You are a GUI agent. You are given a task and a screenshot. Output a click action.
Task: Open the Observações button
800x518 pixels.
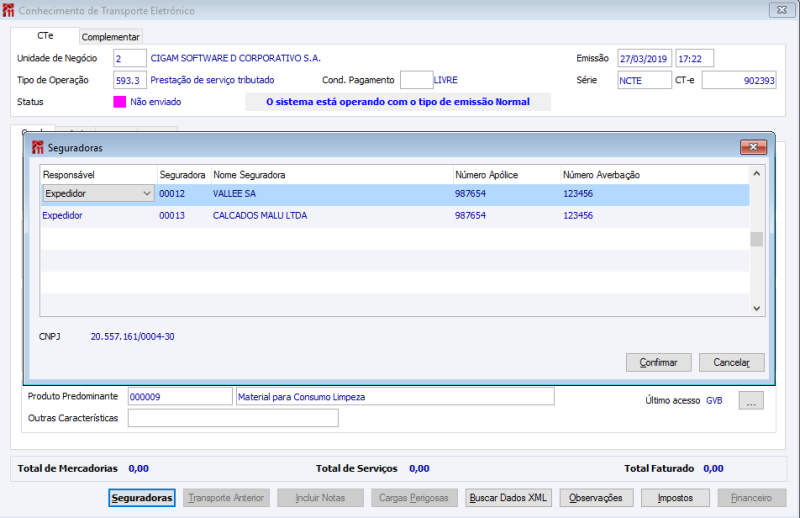click(x=596, y=498)
